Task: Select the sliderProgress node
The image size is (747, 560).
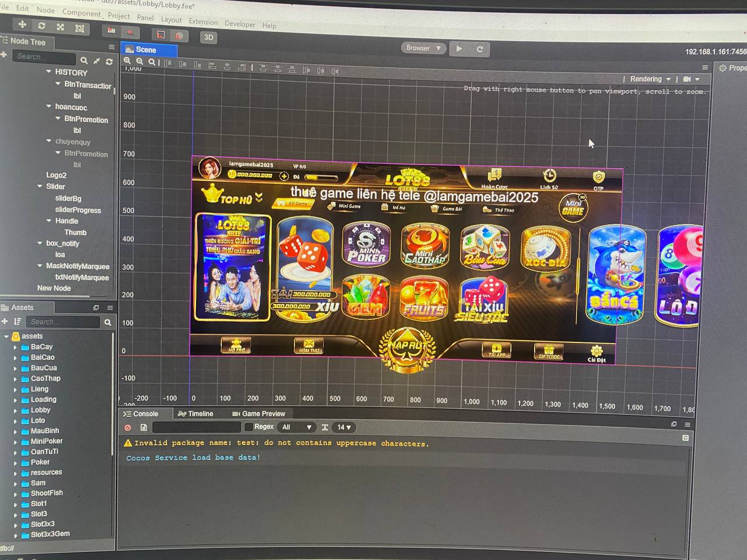Action: (x=78, y=210)
